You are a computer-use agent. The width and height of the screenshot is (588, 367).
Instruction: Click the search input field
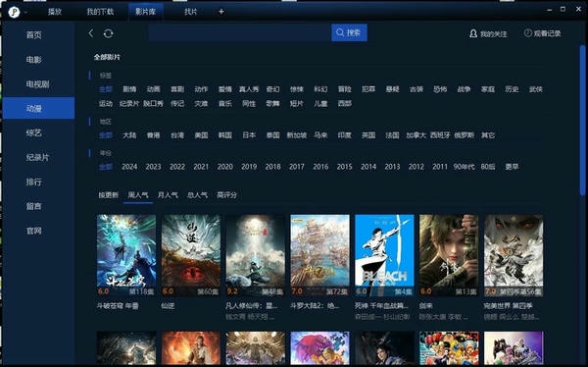pyautogui.click(x=240, y=32)
